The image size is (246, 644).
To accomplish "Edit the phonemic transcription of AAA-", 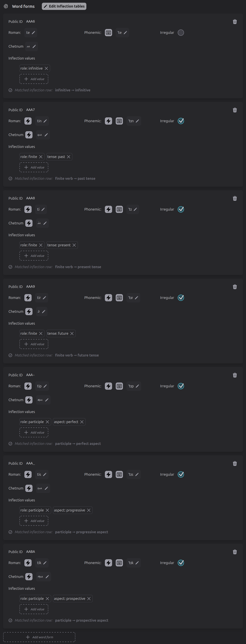I will [137, 386].
